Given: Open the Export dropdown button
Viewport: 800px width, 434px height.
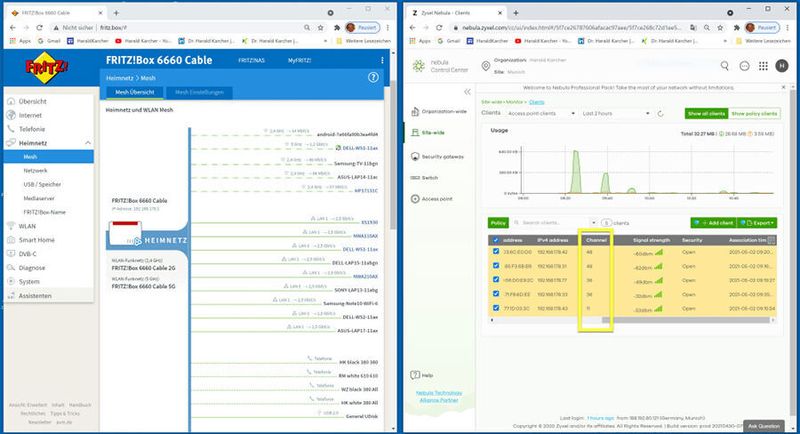Looking at the screenshot, I should point(758,223).
